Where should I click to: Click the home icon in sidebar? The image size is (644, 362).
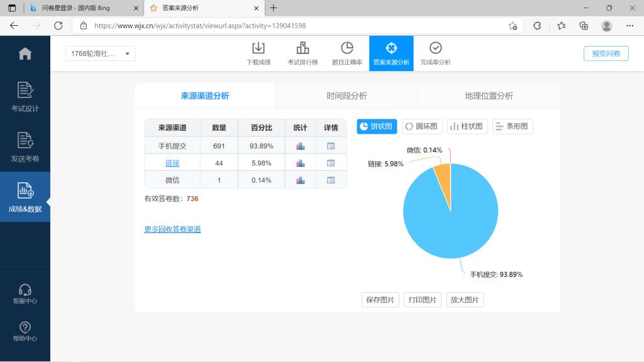[25, 54]
